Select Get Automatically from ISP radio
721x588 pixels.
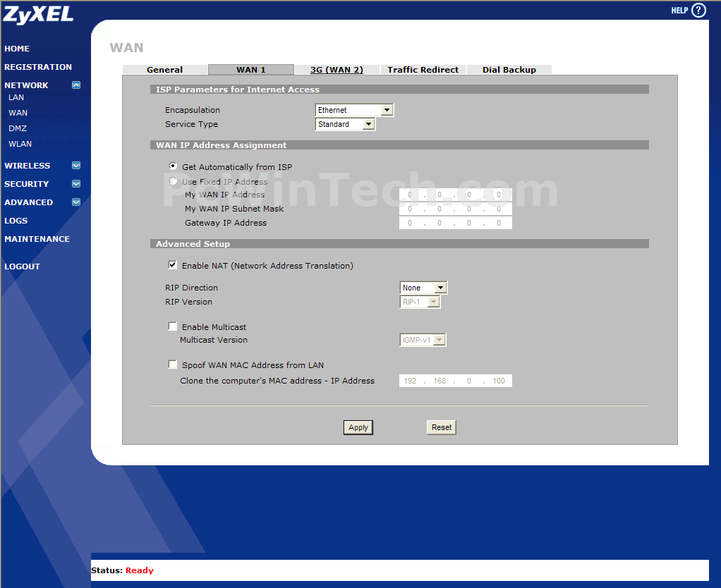click(173, 166)
